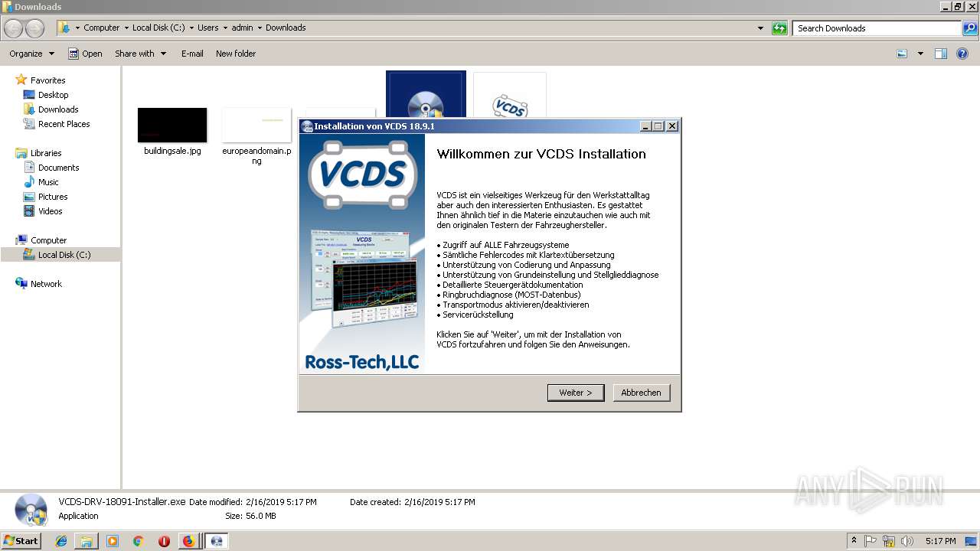The height and width of the screenshot is (551, 980).
Task: Open the Documents library
Action: pos(58,168)
